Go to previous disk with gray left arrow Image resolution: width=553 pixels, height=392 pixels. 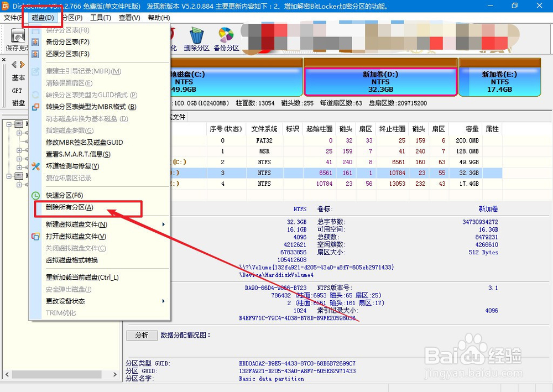[14, 65]
